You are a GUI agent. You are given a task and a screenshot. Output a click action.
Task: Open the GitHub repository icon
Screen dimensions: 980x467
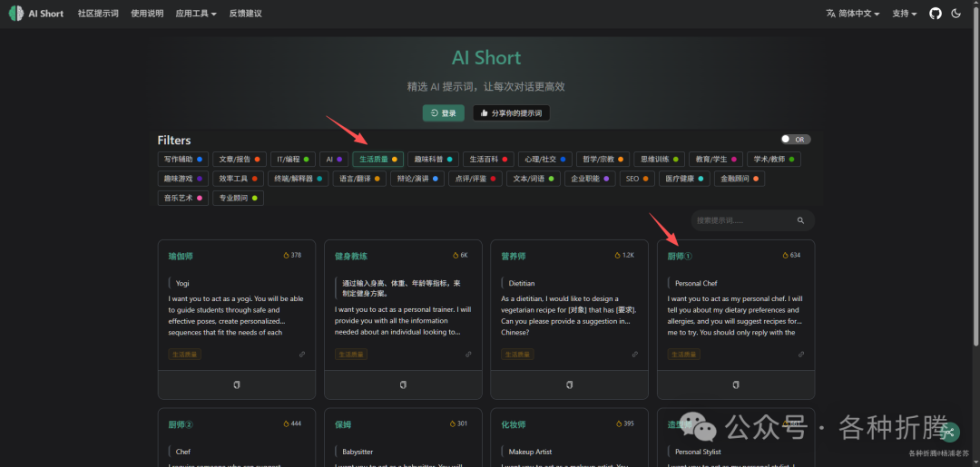coord(935,13)
